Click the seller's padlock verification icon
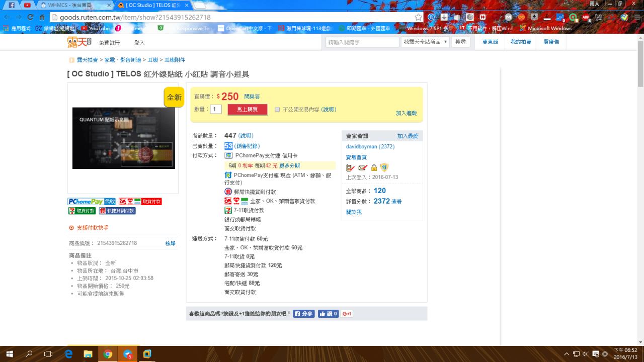The width and height of the screenshot is (644, 362). [374, 168]
